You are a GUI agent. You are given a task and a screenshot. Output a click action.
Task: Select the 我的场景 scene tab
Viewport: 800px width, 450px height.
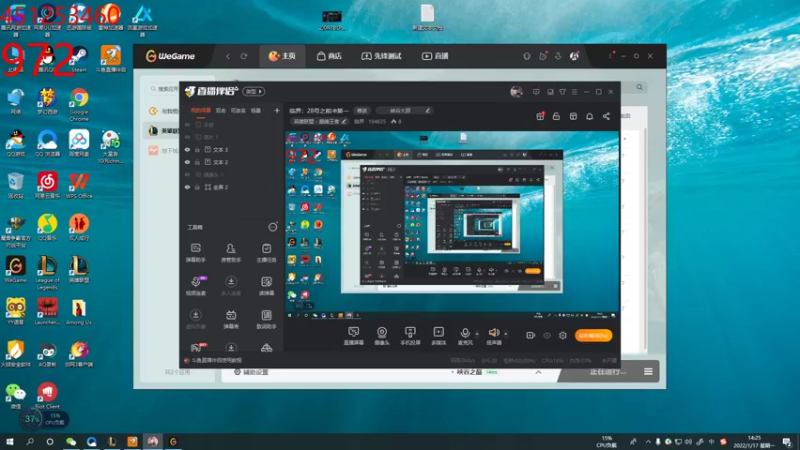tap(201, 110)
